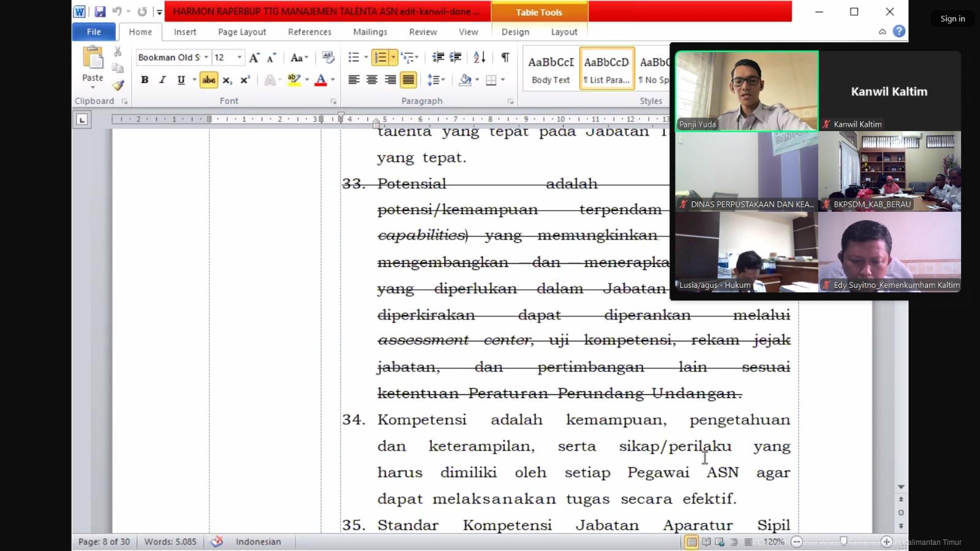
Task: Click the Undo icon
Action: 117,12
